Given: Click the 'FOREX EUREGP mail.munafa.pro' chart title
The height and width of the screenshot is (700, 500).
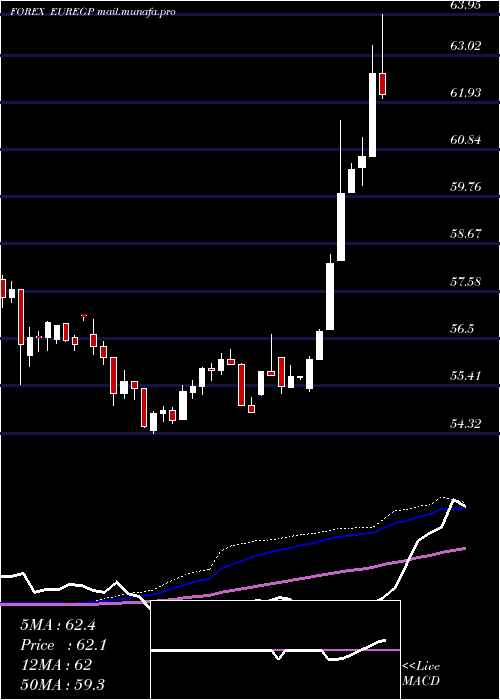Looking at the screenshot, I should click(x=92, y=12).
